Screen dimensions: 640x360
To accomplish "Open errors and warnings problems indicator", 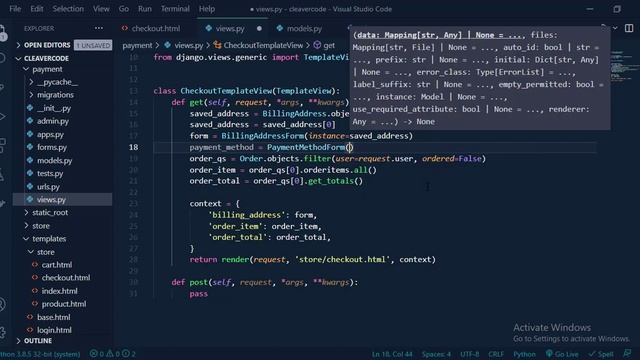I will point(112,354).
